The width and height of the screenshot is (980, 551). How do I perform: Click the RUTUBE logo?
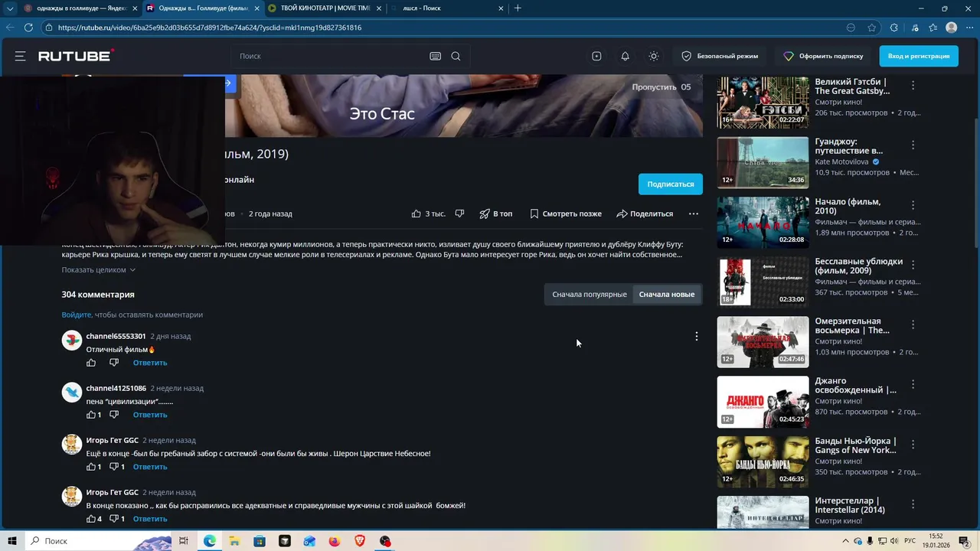(76, 56)
